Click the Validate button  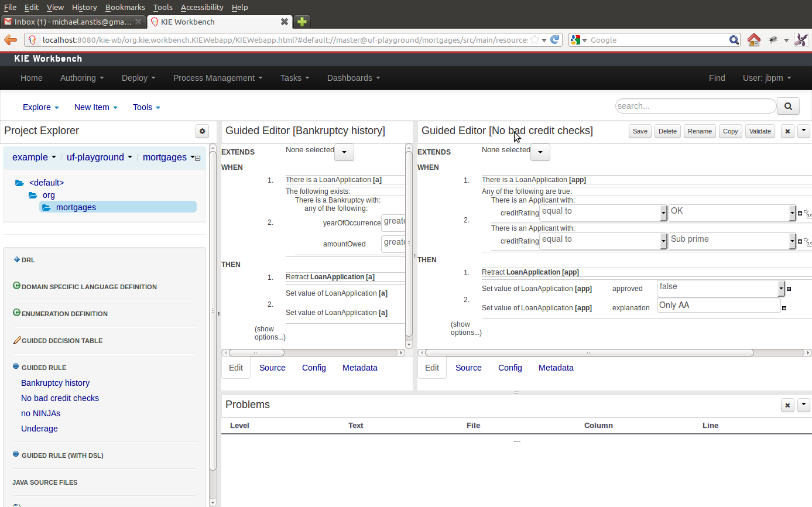point(760,131)
